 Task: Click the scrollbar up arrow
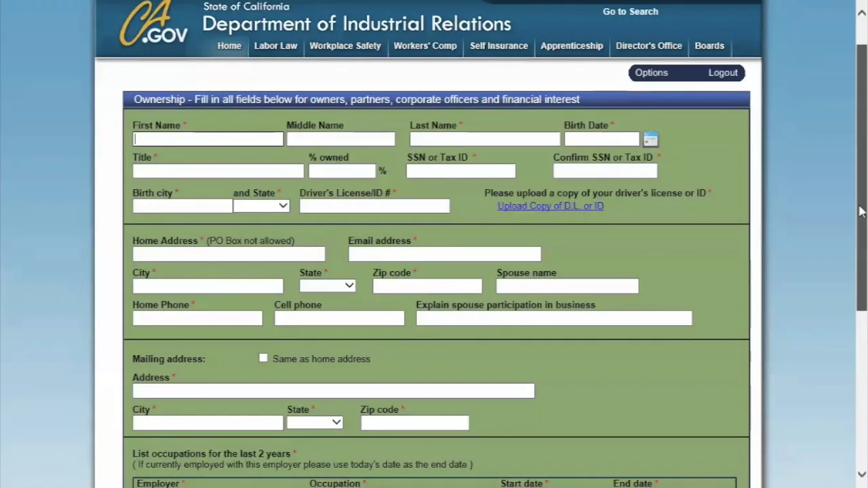click(x=863, y=12)
